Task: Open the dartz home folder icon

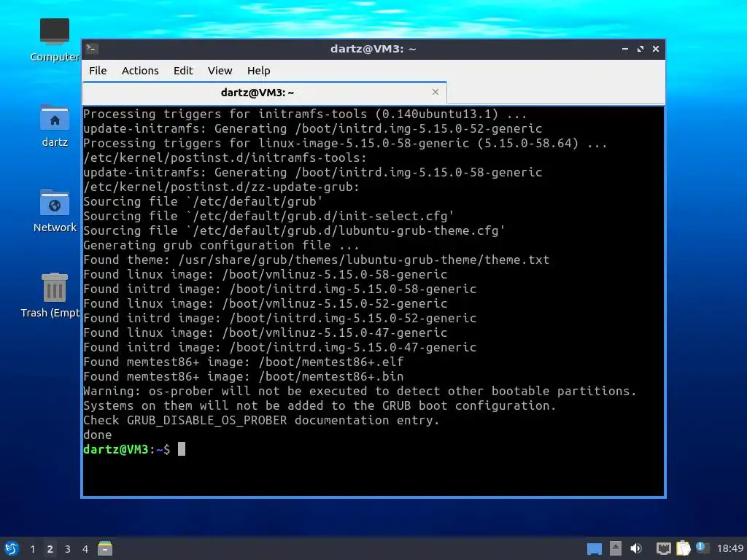Action: pyautogui.click(x=54, y=125)
